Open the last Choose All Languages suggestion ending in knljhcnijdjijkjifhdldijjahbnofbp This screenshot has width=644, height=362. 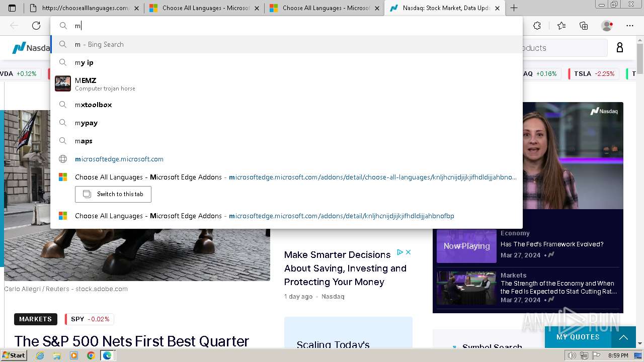(x=287, y=216)
